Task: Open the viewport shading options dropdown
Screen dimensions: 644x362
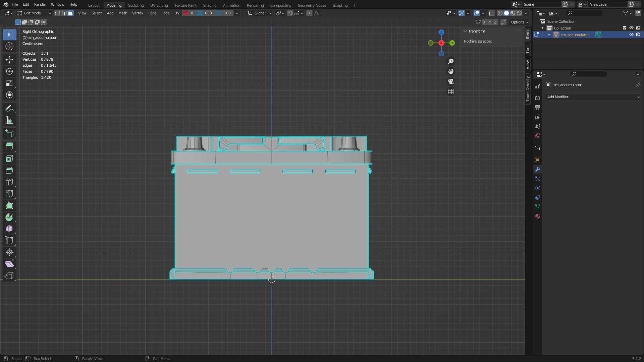Action: (526, 13)
